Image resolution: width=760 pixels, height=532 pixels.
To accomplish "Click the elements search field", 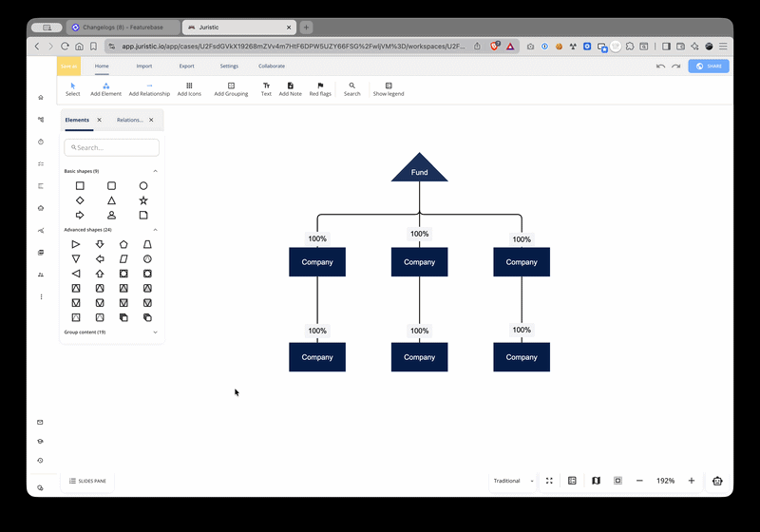I will 112,147.
